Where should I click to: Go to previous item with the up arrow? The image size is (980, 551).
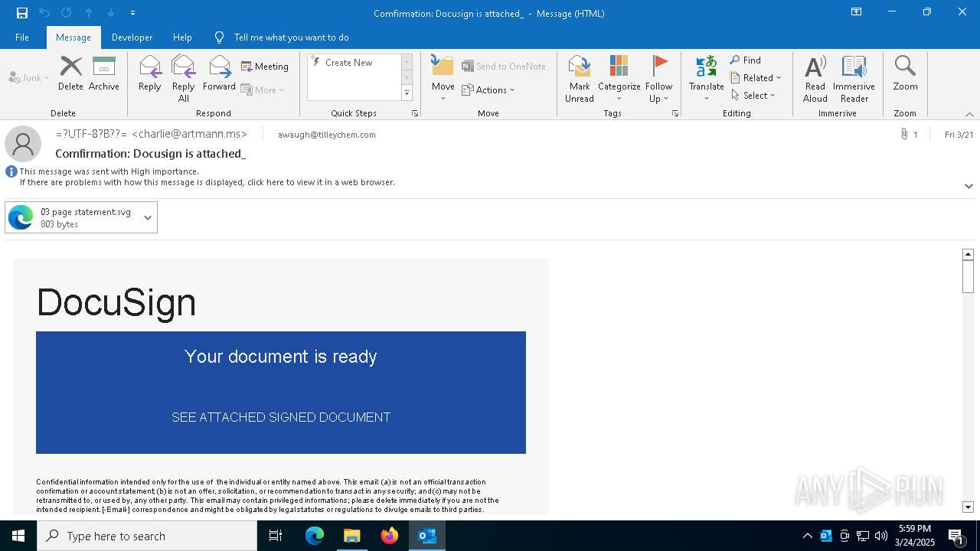coord(89,13)
